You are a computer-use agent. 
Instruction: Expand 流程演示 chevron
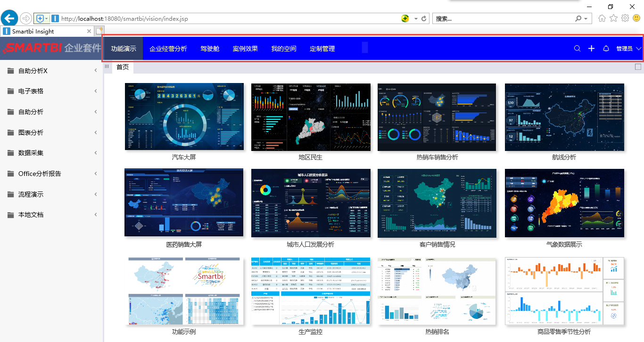tap(96, 194)
